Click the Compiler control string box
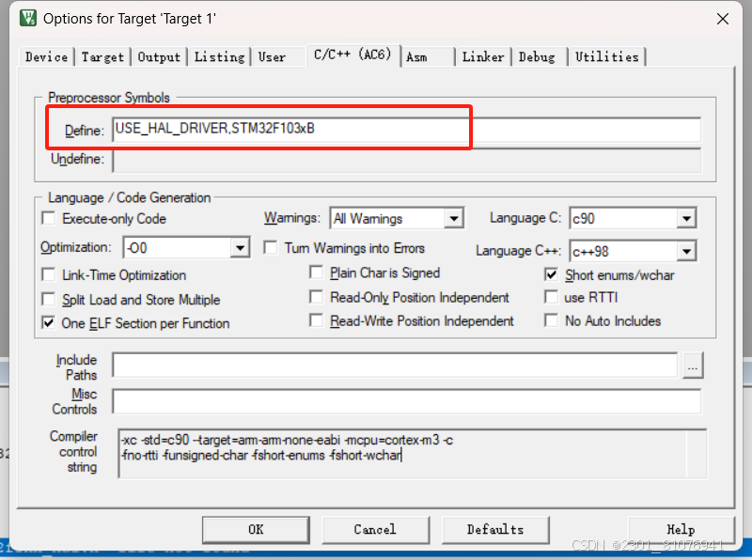752x560 pixels. click(x=413, y=454)
